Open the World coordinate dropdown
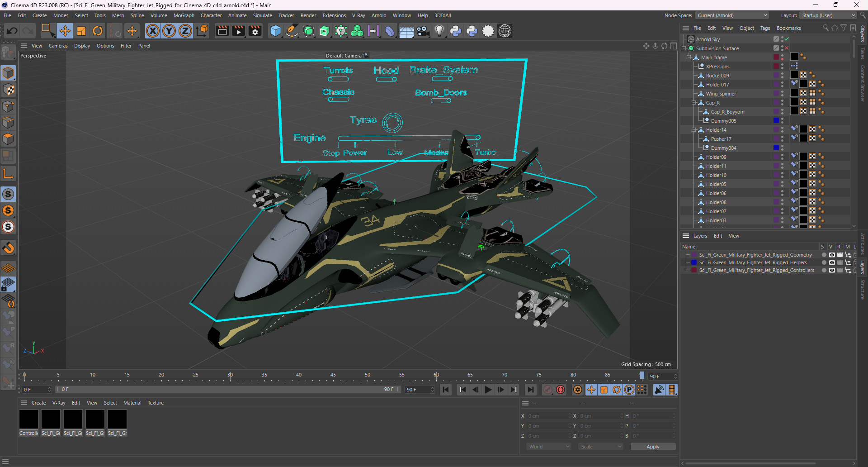 pyautogui.click(x=549, y=447)
